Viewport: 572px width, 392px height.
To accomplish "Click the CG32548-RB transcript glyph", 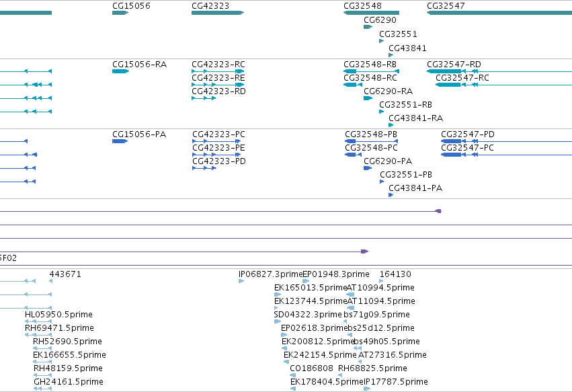I will (x=371, y=71).
